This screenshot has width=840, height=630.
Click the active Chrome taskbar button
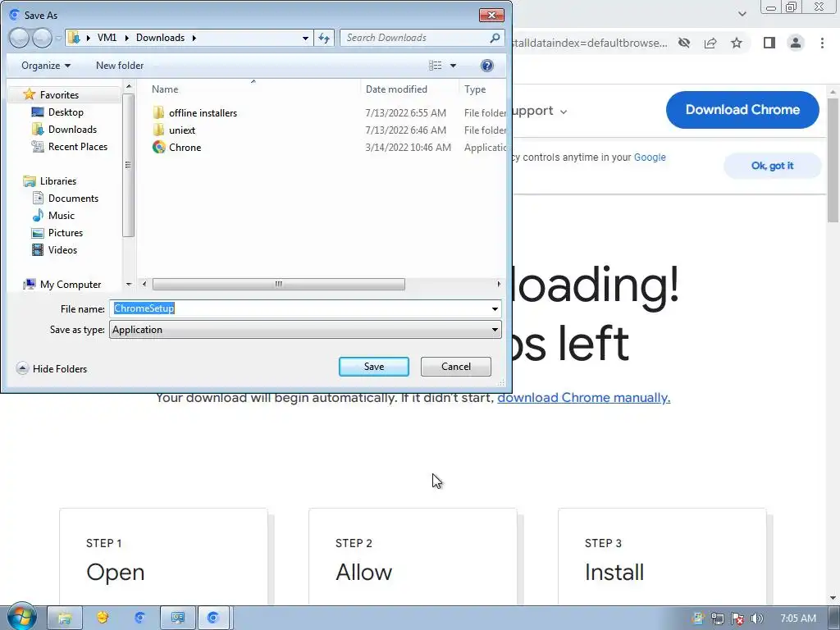point(213,619)
